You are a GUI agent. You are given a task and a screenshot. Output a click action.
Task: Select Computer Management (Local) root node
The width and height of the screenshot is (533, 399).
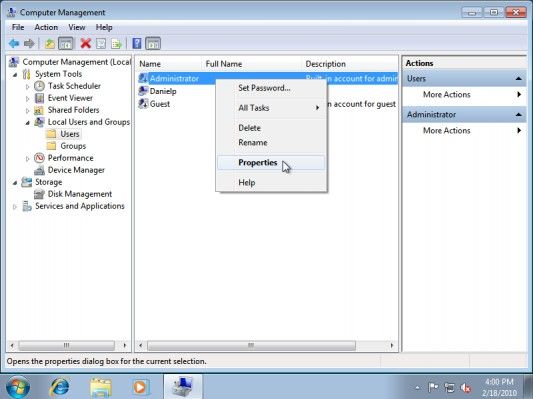[x=76, y=62]
